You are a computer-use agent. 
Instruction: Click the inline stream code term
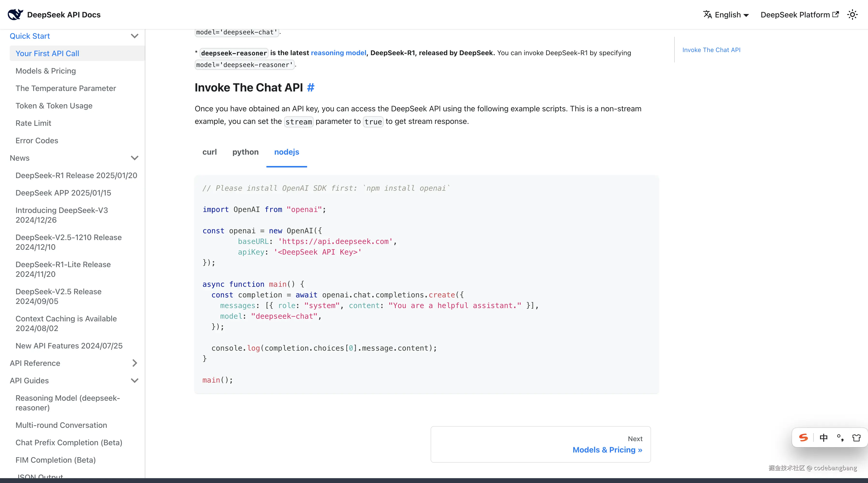click(x=299, y=121)
